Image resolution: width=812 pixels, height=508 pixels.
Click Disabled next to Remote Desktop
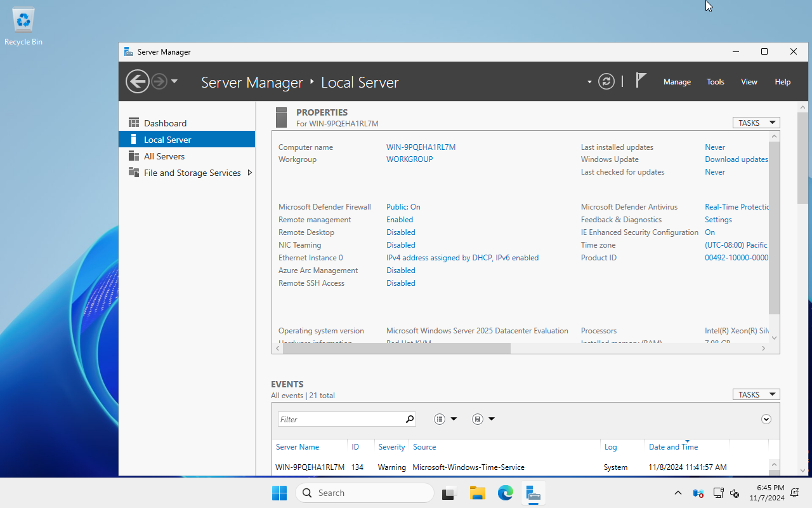[401, 232]
